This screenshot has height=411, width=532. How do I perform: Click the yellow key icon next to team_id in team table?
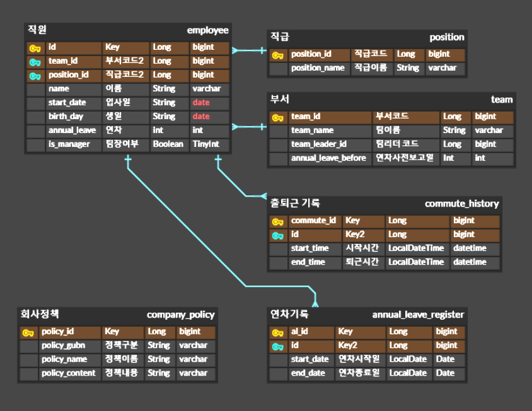(x=278, y=118)
